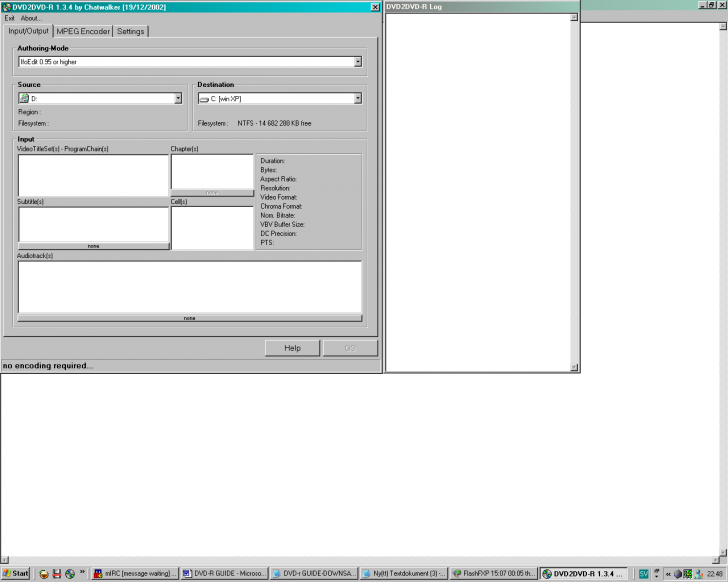This screenshot has height=582, width=728.
Task: Click the button under Chapter(s) list
Action: 212,193
